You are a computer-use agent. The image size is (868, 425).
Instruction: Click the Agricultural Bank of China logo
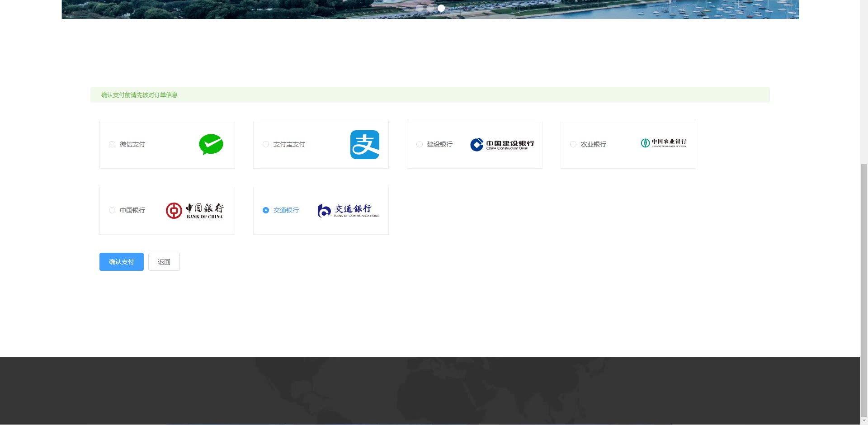pos(663,143)
